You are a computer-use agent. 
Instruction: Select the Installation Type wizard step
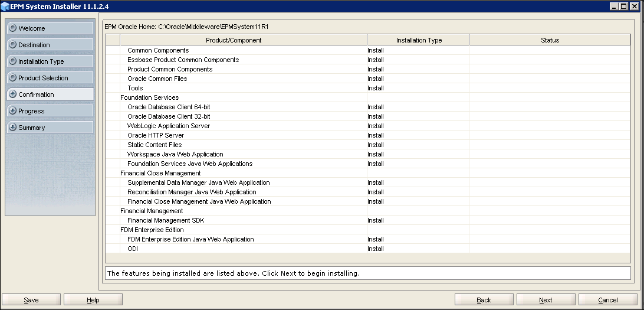pyautogui.click(x=50, y=61)
